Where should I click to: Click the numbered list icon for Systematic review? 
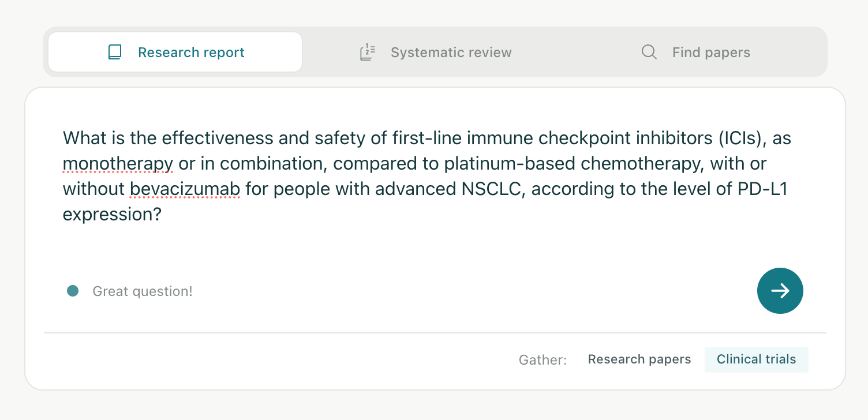click(x=368, y=52)
